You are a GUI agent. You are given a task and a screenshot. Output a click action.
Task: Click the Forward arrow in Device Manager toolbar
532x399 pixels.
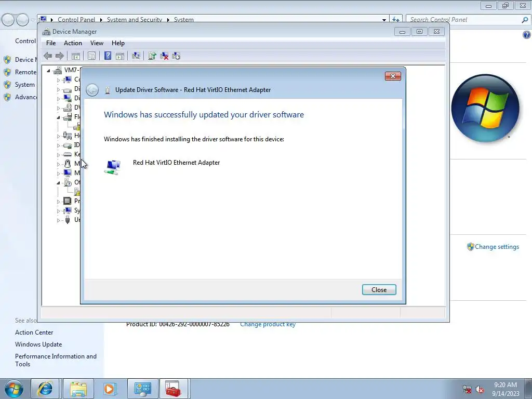pos(59,56)
